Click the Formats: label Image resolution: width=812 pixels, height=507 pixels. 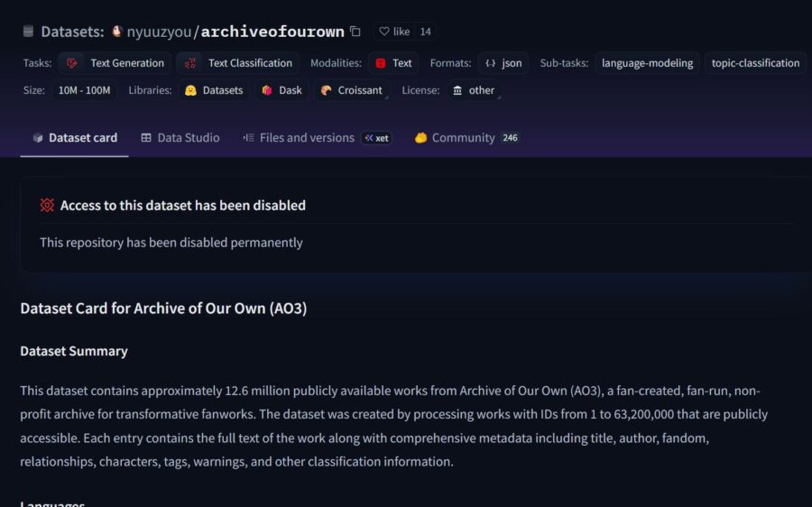(x=450, y=63)
